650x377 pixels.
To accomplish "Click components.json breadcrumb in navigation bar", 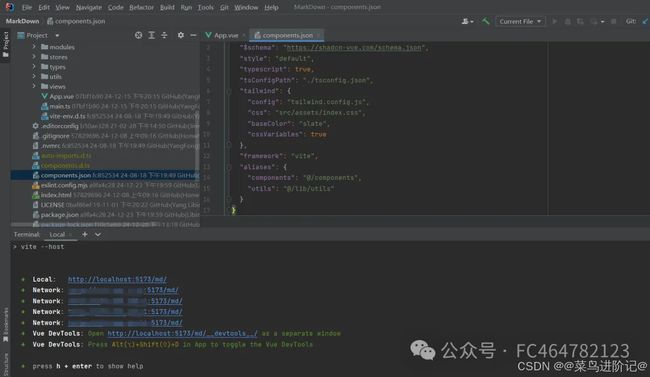I will pyautogui.click(x=76, y=21).
